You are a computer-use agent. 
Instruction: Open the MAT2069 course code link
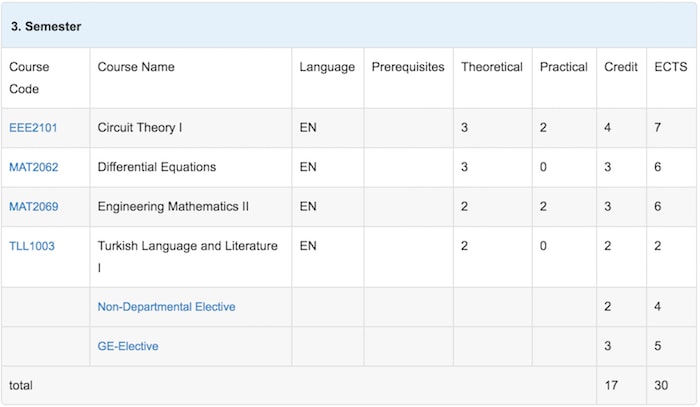coord(33,206)
